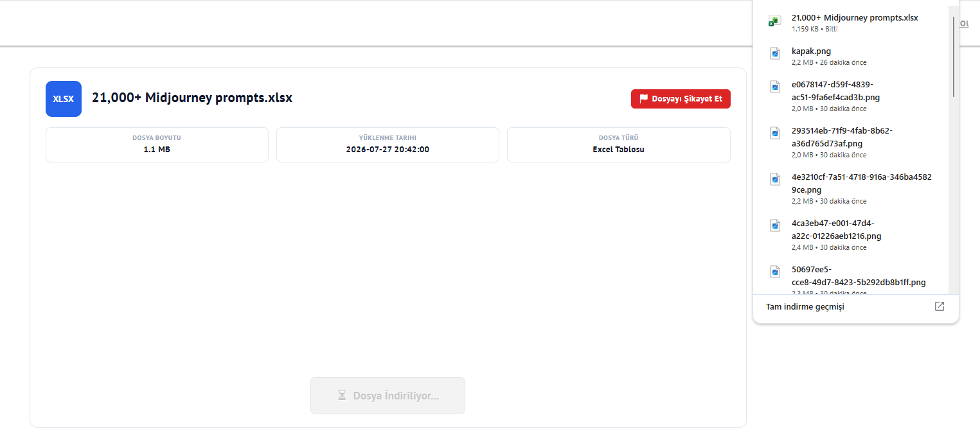Report the file with Dosyayı Şikayet Et
The image size is (980, 438).
[x=681, y=99]
